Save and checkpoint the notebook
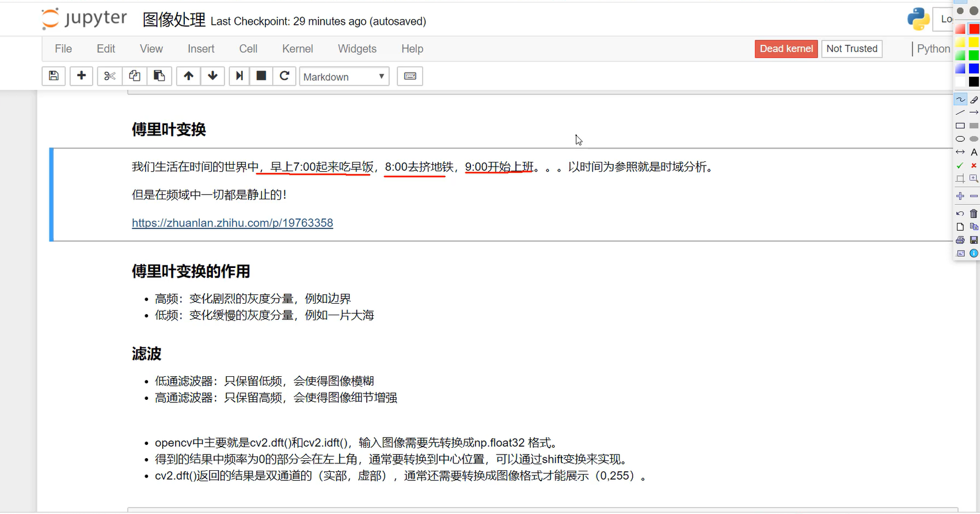 (x=54, y=76)
